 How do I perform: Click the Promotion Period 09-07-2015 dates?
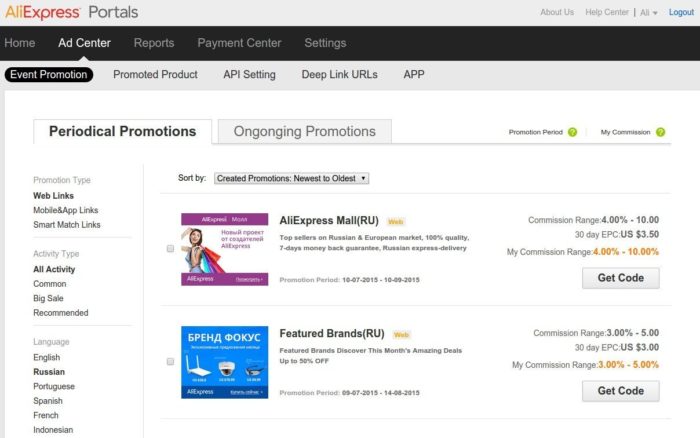pos(381,393)
